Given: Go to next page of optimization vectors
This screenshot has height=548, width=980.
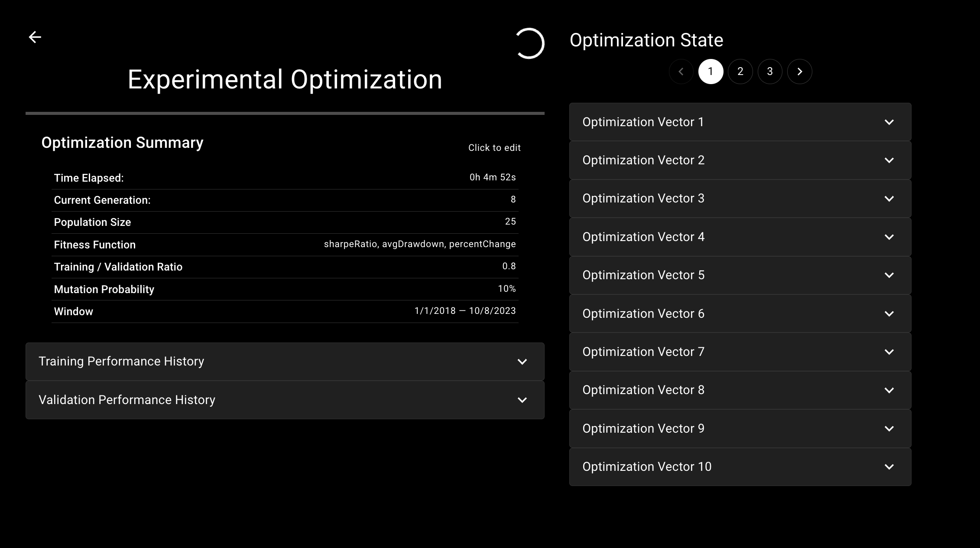Looking at the screenshot, I should 799,72.
